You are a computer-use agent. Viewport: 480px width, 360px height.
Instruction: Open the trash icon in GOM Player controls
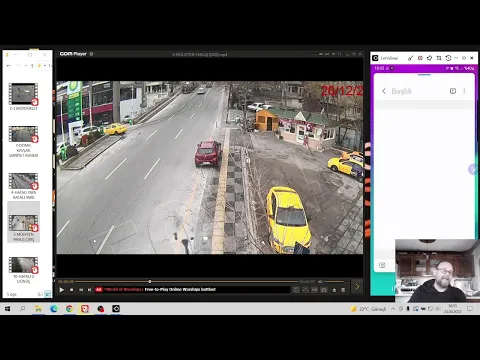tap(343, 290)
